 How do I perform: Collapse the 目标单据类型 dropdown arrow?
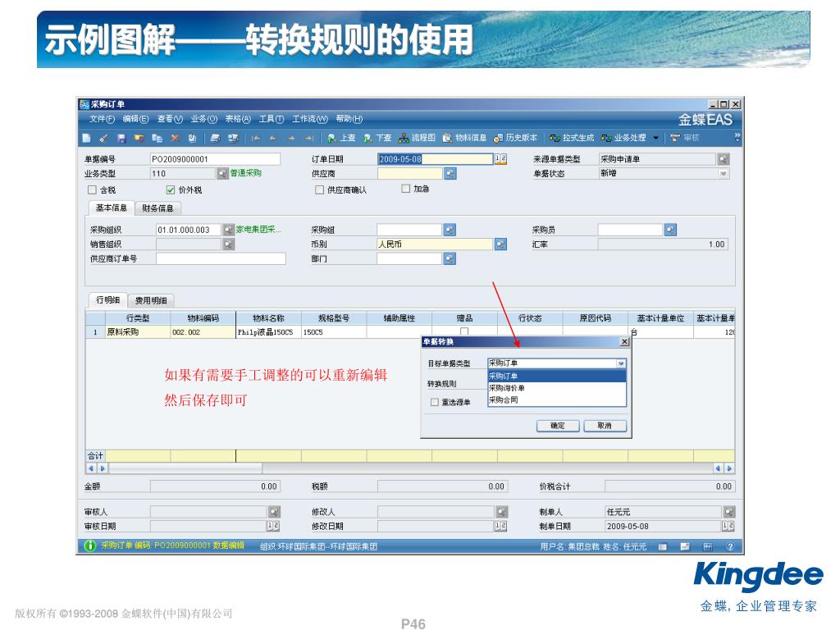tap(621, 363)
